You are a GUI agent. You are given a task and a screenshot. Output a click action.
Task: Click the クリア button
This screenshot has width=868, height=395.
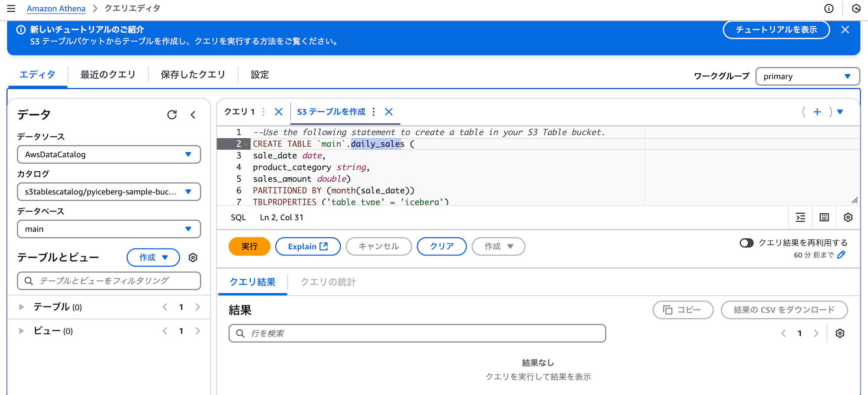pos(442,246)
